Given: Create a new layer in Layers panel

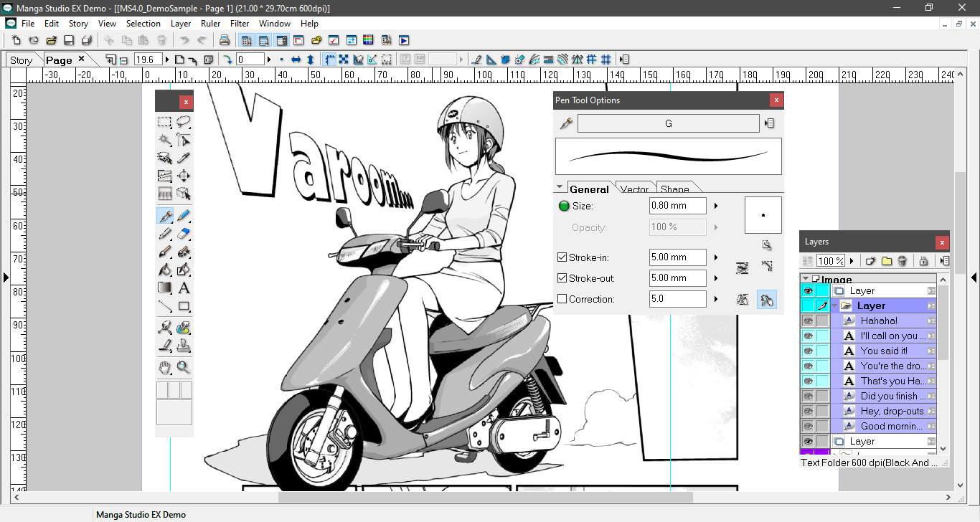Looking at the screenshot, I should click(871, 261).
